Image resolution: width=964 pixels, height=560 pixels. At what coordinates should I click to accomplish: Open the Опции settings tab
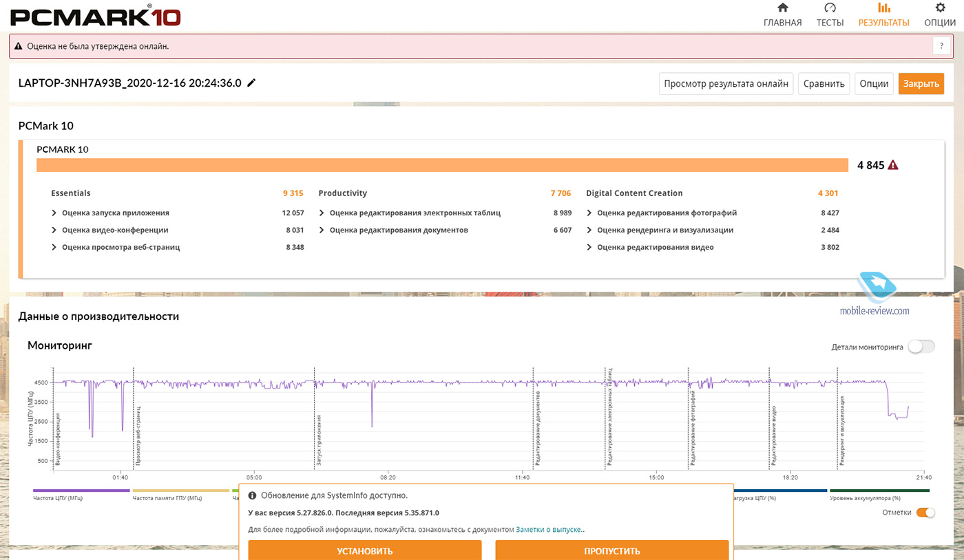[x=940, y=15]
